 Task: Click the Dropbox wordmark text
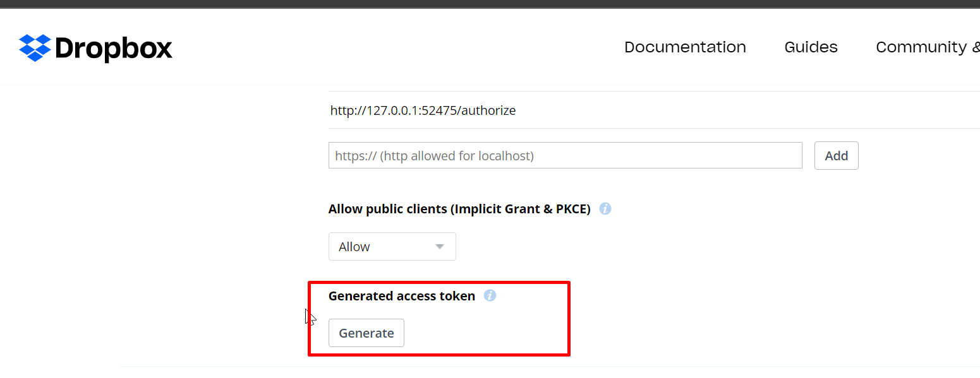pos(114,48)
